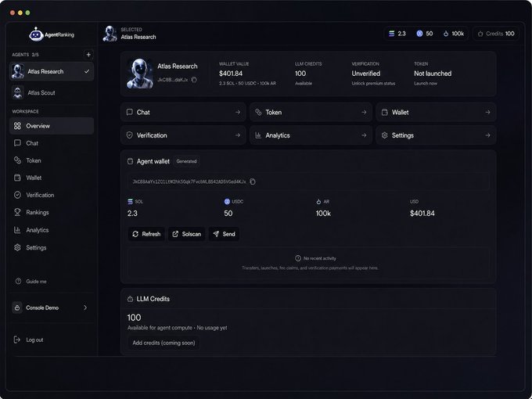
Task: Open Solscan external link button
Action: [x=187, y=234]
